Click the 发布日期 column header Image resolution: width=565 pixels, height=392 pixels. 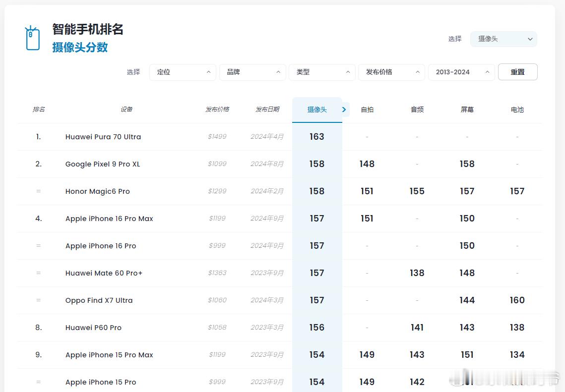[267, 109]
